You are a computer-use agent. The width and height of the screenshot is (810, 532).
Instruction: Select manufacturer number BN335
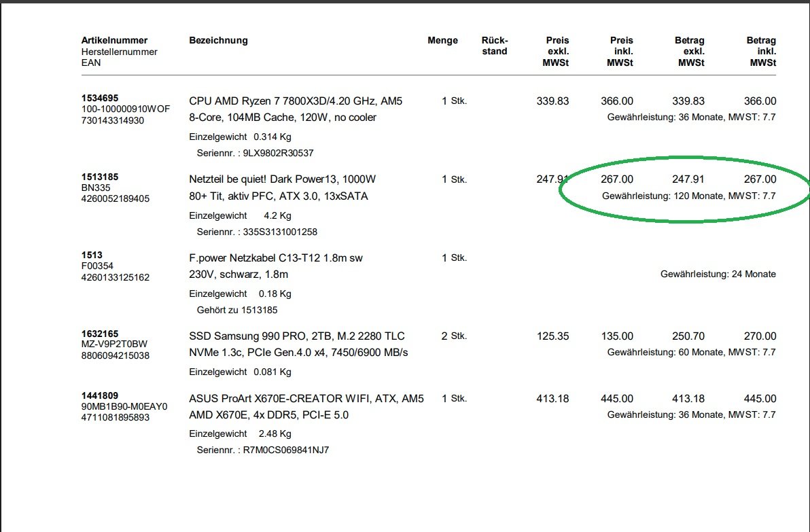96,188
